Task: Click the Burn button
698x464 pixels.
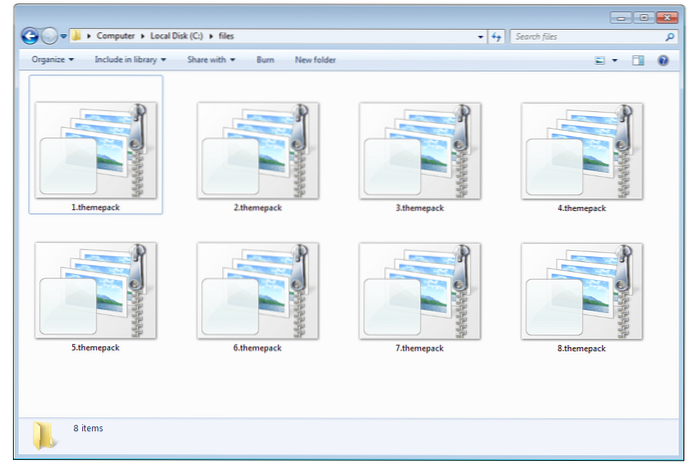Action: coord(265,60)
